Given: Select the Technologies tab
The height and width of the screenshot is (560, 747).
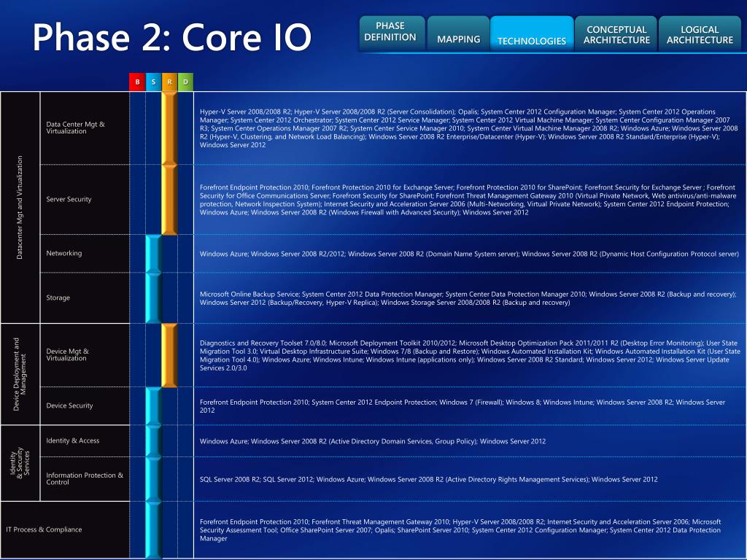Looking at the screenshot, I should (532, 34).
